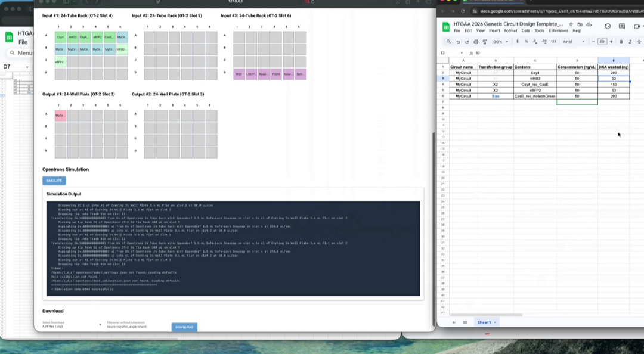Open the cell dropdown beside D7
The width and height of the screenshot is (644, 354).
tap(27, 67)
